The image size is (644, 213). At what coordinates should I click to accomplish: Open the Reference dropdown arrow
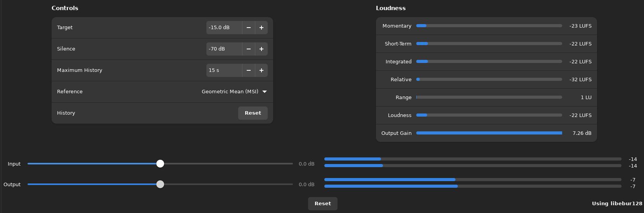(x=265, y=92)
